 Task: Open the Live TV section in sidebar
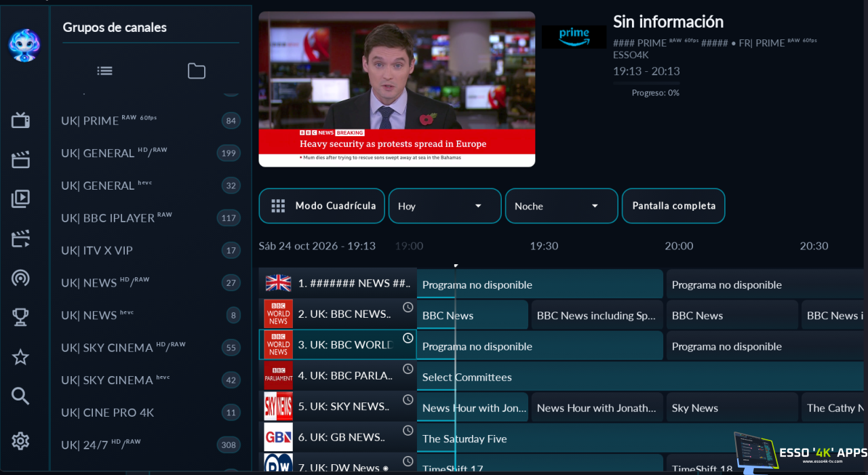coord(20,121)
